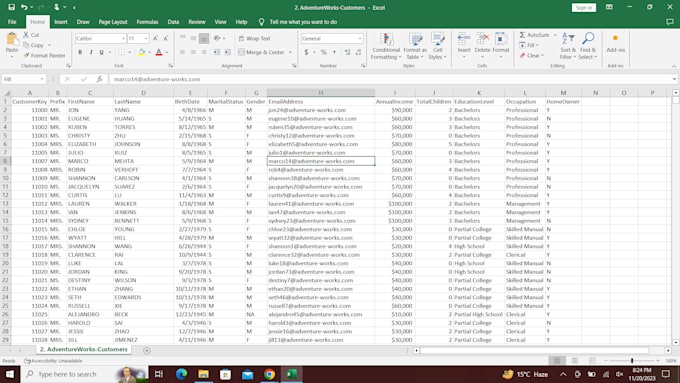Switch to the Review tab
680x383 pixels.
[197, 22]
